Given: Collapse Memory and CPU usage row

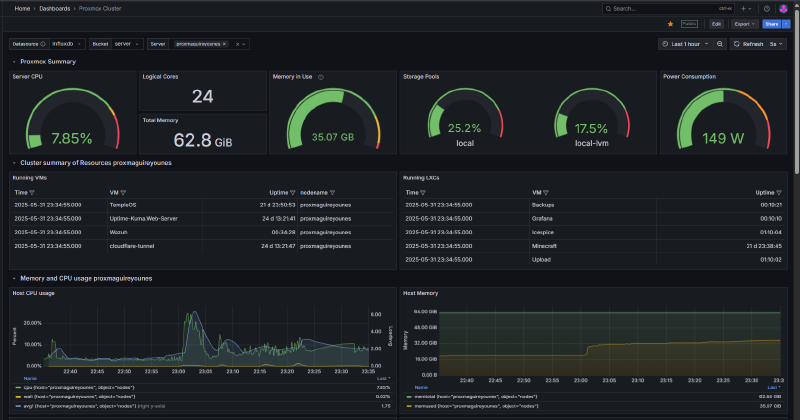Looking at the screenshot, I should coord(14,279).
